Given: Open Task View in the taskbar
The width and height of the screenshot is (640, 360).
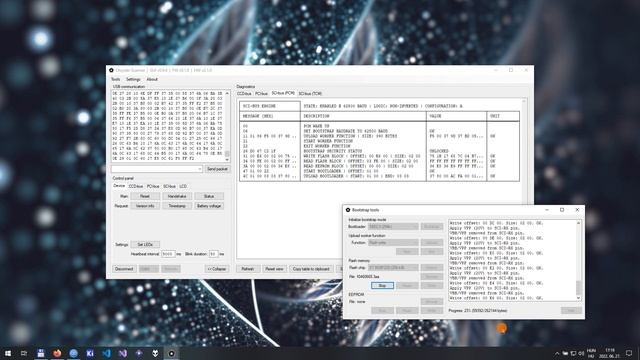Looking at the screenshot, I should [x=24, y=353].
